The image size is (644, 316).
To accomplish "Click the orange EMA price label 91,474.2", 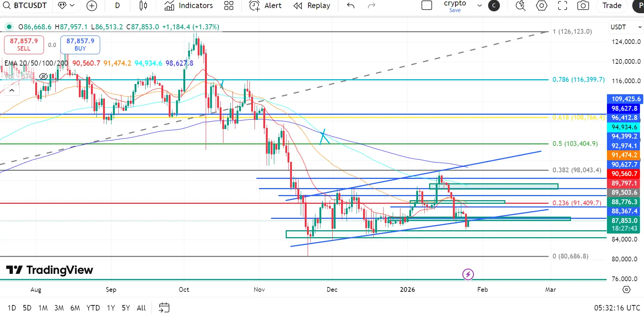I will pyautogui.click(x=624, y=155).
